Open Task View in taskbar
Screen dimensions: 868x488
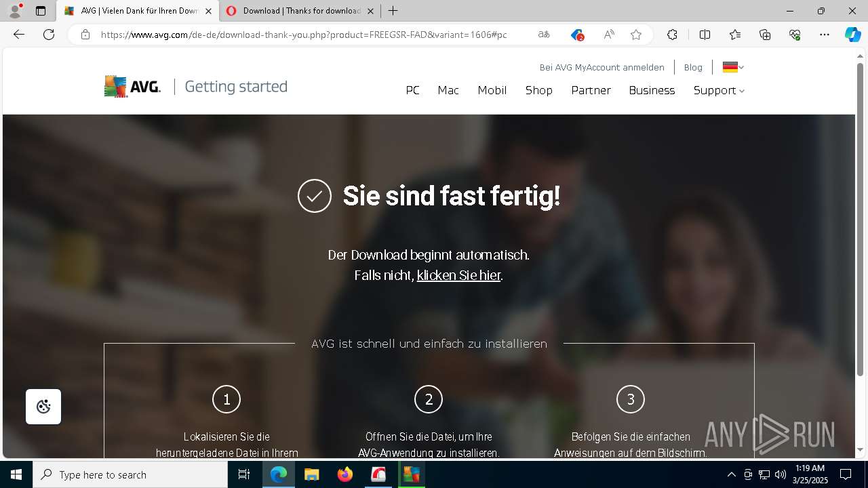point(244,474)
